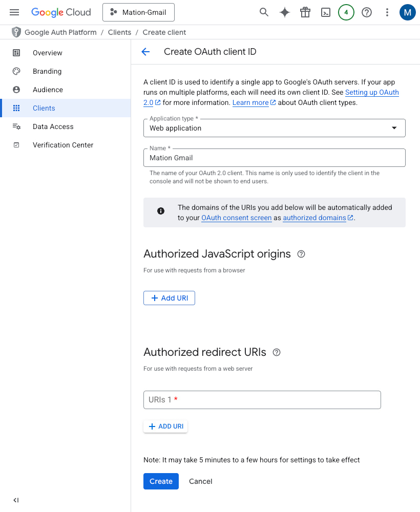The width and height of the screenshot is (420, 512).
Task: Open notifications badge showing 4
Action: 346,12
